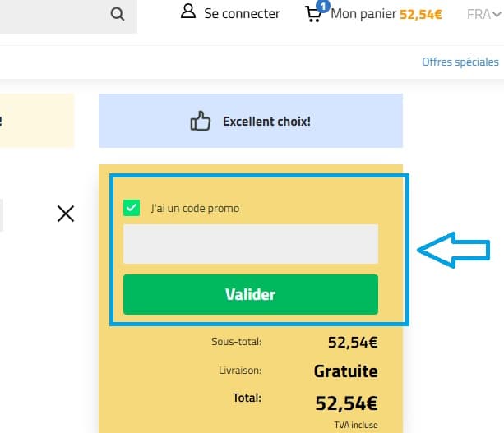Untick the "J'ai un code promo" checkbox
Image resolution: width=504 pixels, height=433 pixels.
click(132, 208)
